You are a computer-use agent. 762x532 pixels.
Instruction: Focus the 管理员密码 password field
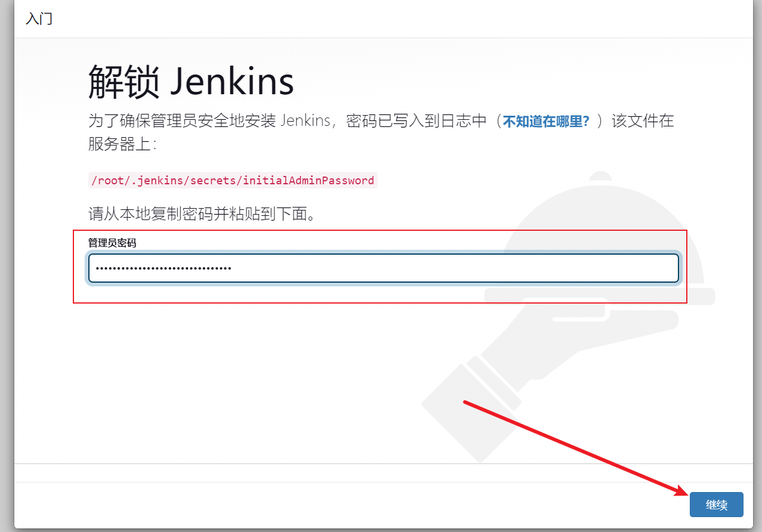pos(384,268)
